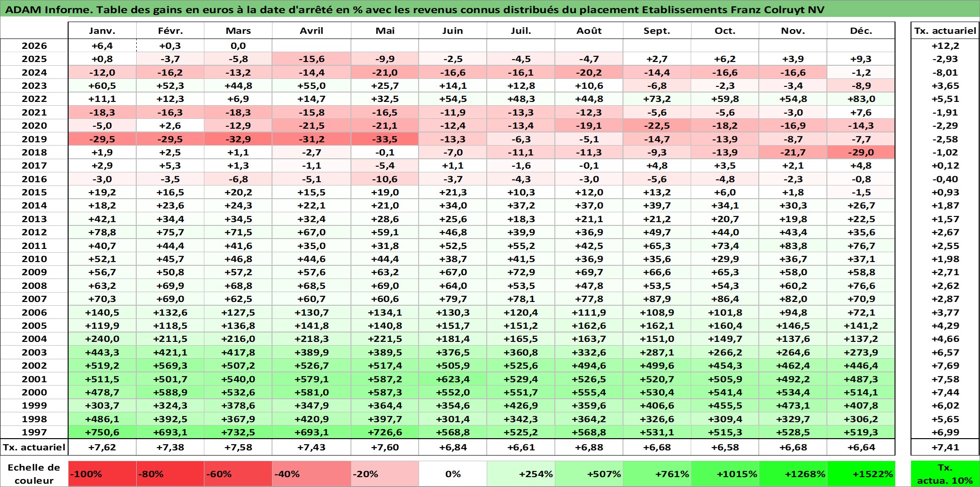Image resolution: width=980 pixels, height=487 pixels.
Task: Click the -21,0 cell for Mai 2024
Action: 385,72
